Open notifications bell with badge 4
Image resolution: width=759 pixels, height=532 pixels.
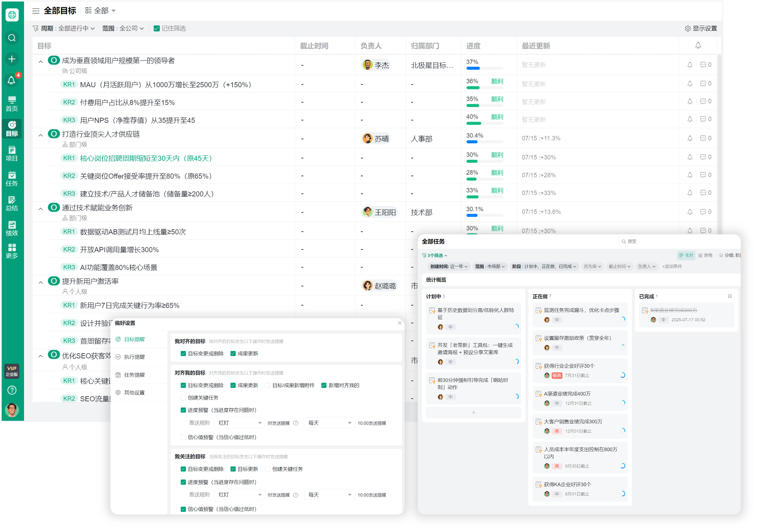pos(12,80)
